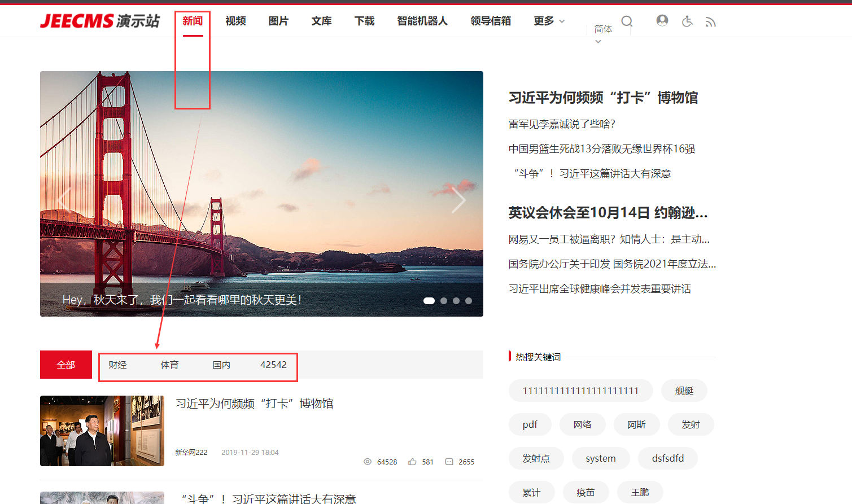Open the accessibility wheelchair icon
The image size is (852, 504).
[x=687, y=21]
